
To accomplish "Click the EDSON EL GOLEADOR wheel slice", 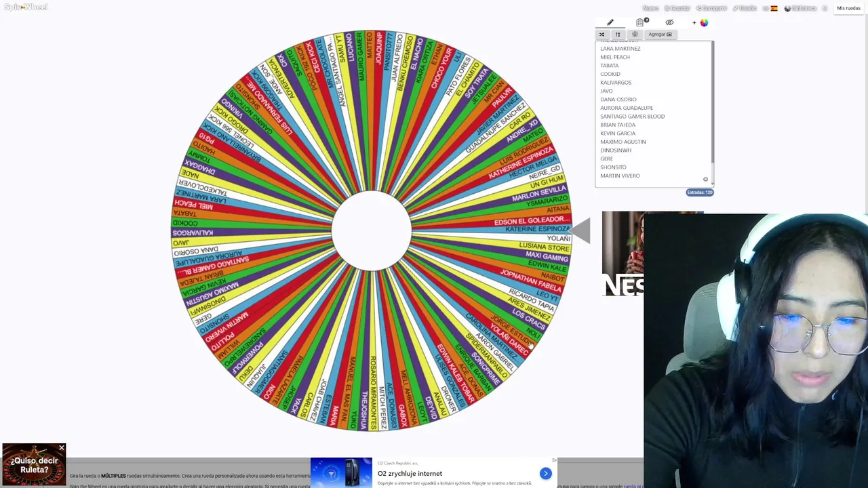I will 532,221.
